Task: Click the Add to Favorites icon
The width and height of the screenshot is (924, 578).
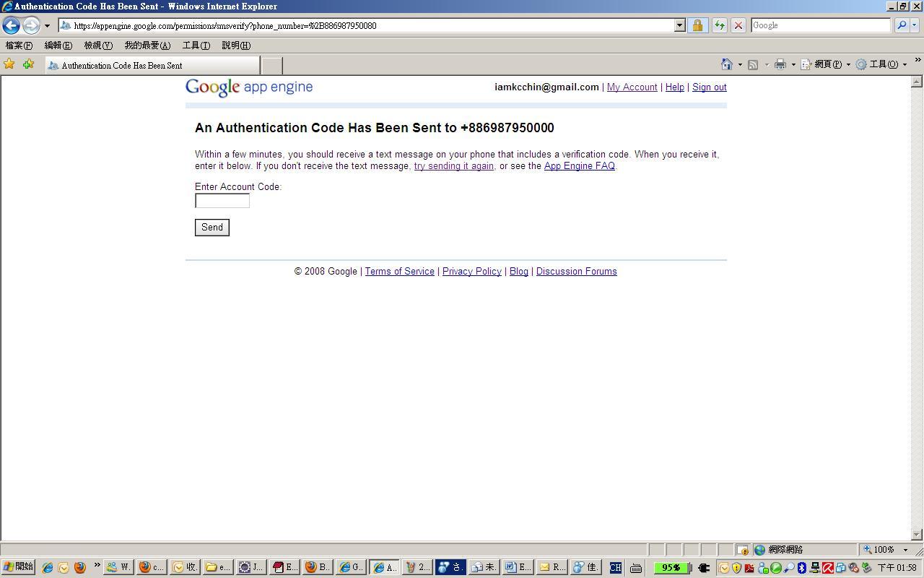Action: pos(28,64)
